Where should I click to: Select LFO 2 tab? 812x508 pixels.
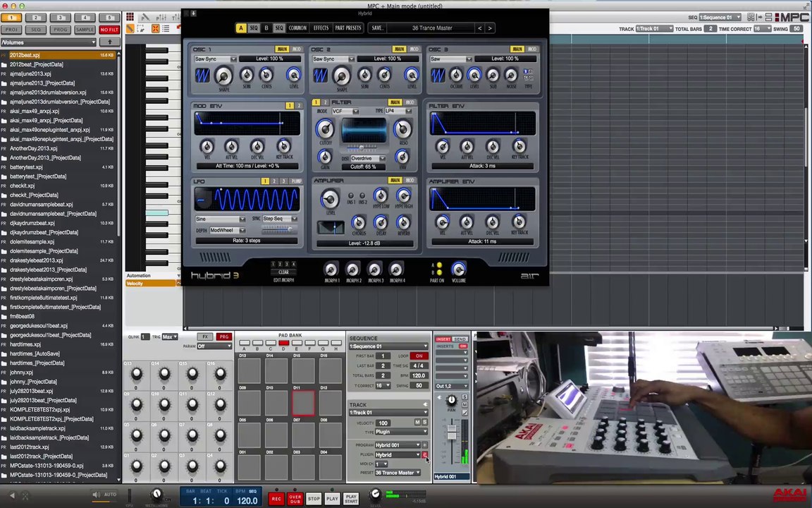click(x=274, y=181)
